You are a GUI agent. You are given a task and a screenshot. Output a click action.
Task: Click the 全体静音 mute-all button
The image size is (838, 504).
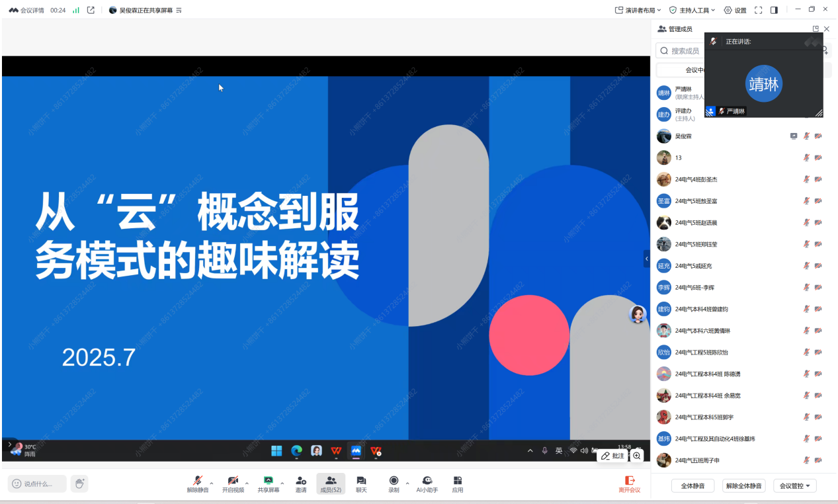[692, 485]
